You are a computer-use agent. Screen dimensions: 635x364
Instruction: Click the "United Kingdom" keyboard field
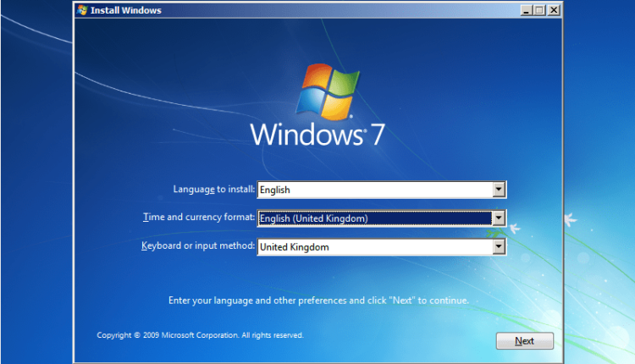pyautogui.click(x=373, y=246)
